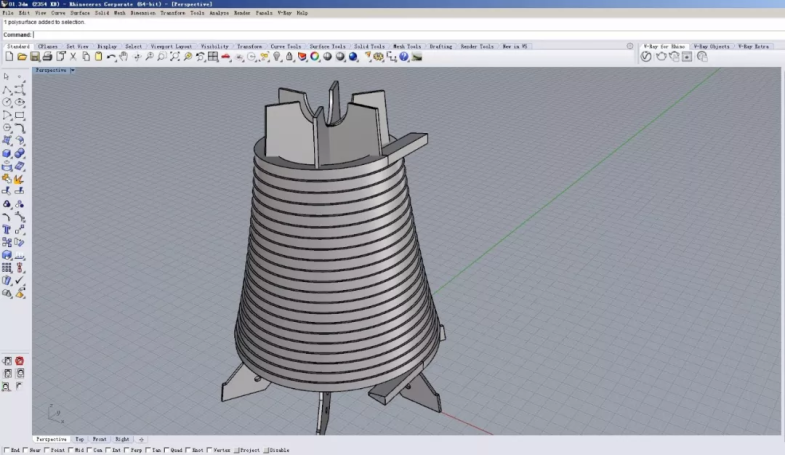Click the V-Ray teapot render icon
The height and width of the screenshot is (455, 785).
(x=660, y=57)
